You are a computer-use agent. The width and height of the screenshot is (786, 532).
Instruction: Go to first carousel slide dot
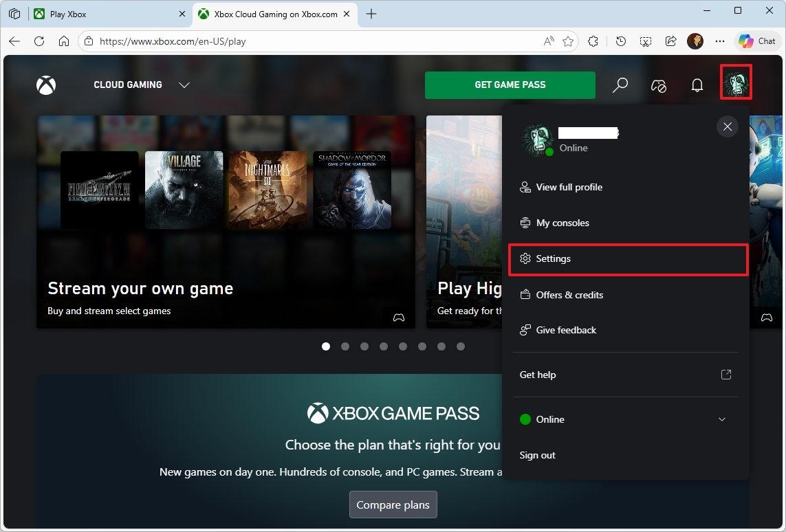click(326, 346)
